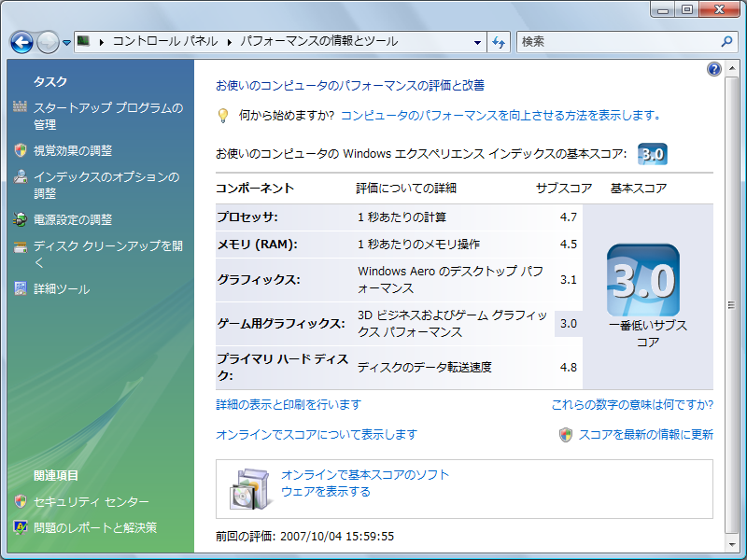Click the scrollbar down arrow

point(731,545)
